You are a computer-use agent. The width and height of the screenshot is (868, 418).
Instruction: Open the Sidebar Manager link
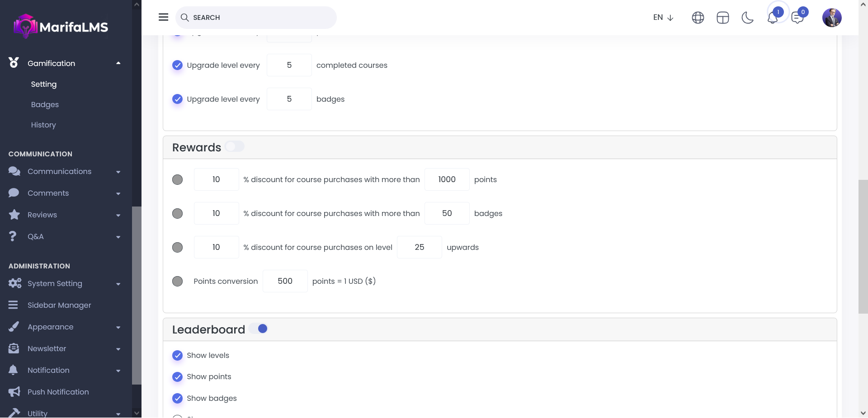click(x=59, y=305)
